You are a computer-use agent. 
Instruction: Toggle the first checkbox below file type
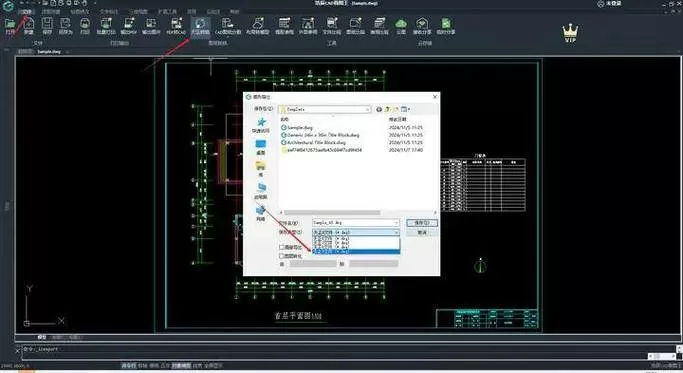(x=281, y=247)
